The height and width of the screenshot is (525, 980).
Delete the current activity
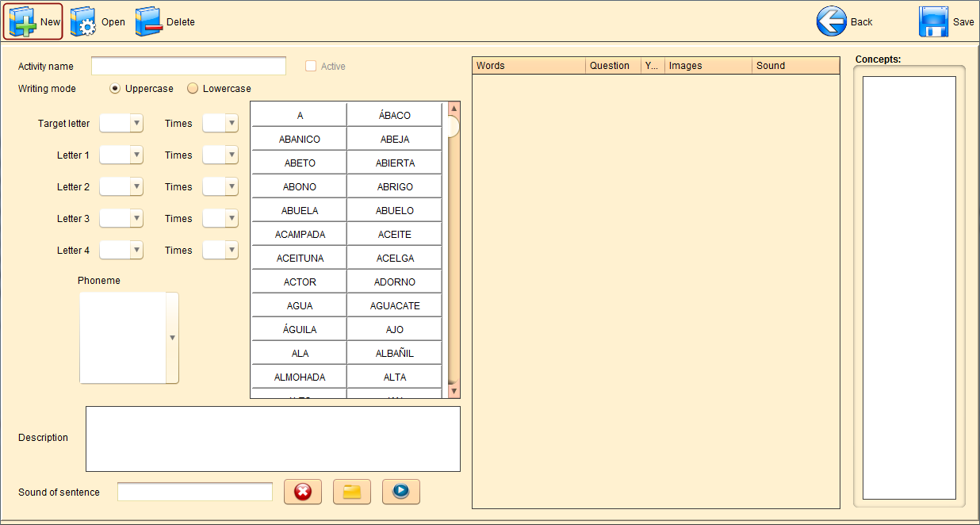(164, 21)
